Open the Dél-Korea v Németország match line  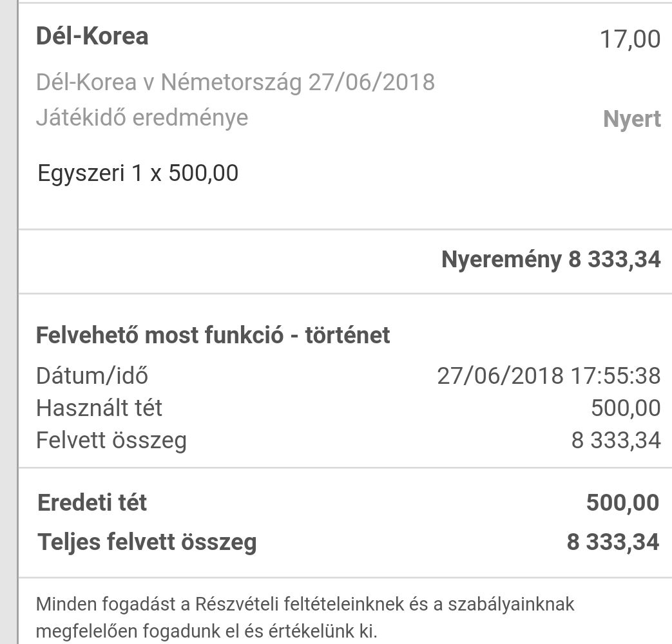tap(235, 82)
